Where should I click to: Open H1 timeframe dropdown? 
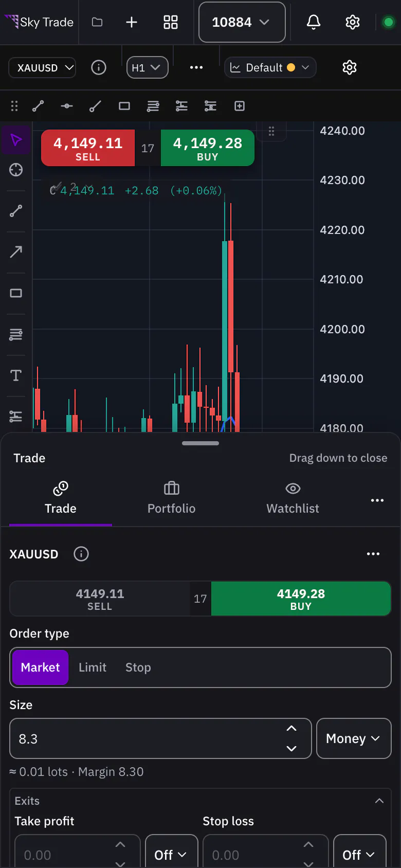[x=148, y=67]
